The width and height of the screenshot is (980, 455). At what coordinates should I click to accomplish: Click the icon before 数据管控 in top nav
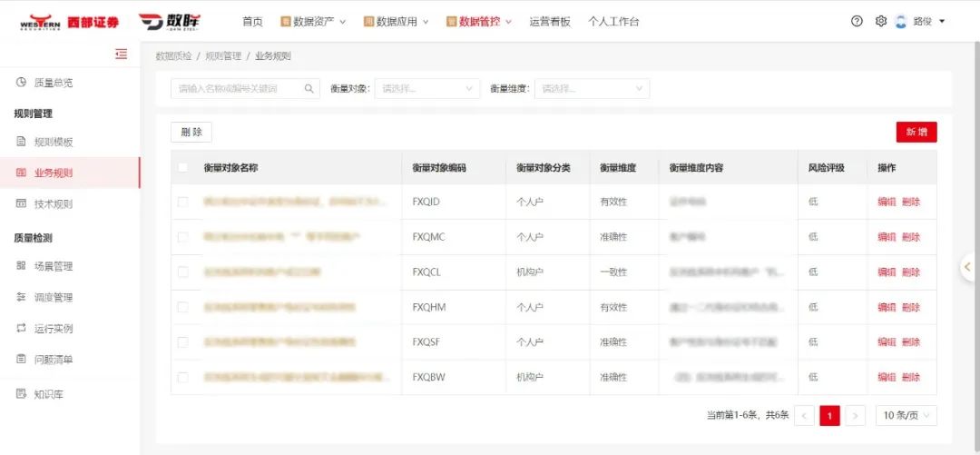(452, 22)
